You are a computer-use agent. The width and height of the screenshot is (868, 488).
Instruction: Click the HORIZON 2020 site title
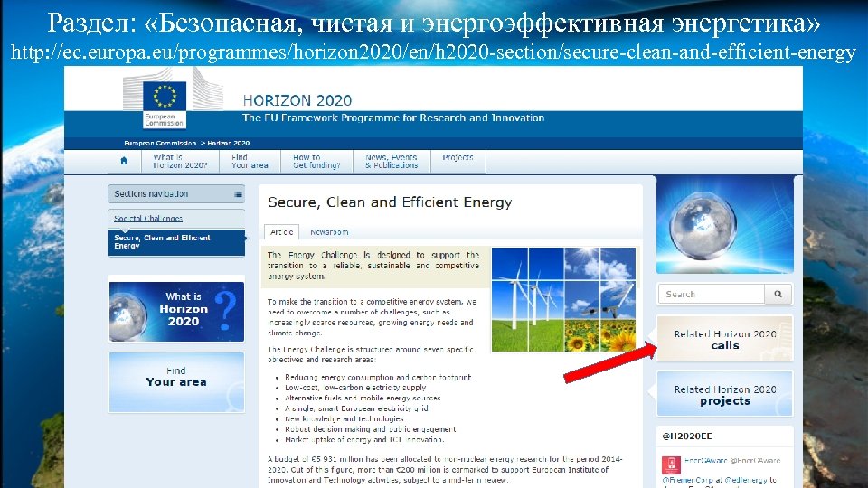tap(297, 100)
